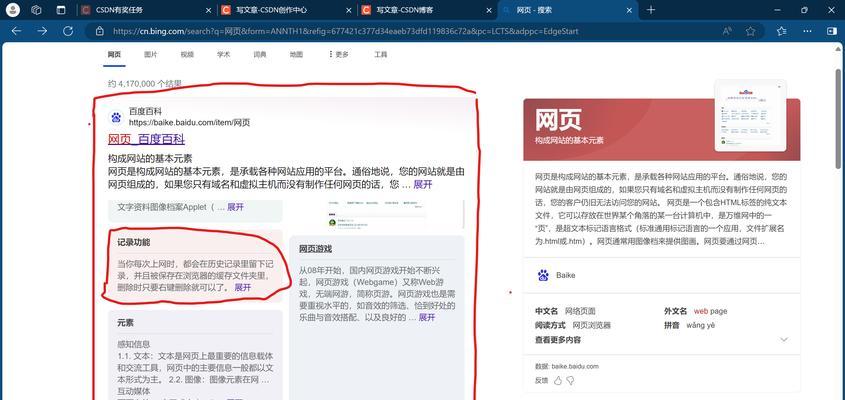The image size is (845, 400).
Task: Click the thumbs-down feedback icon
Action: pyautogui.click(x=570, y=380)
